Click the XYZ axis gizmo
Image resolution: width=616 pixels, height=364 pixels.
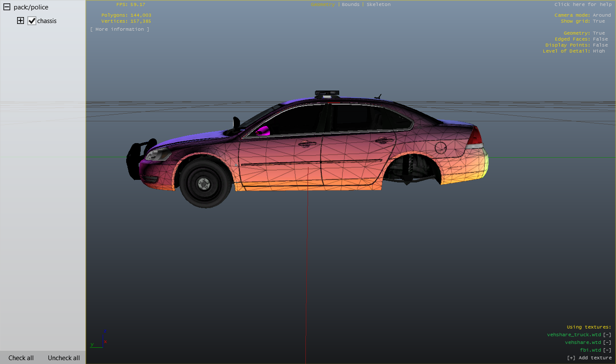pyautogui.click(x=100, y=340)
